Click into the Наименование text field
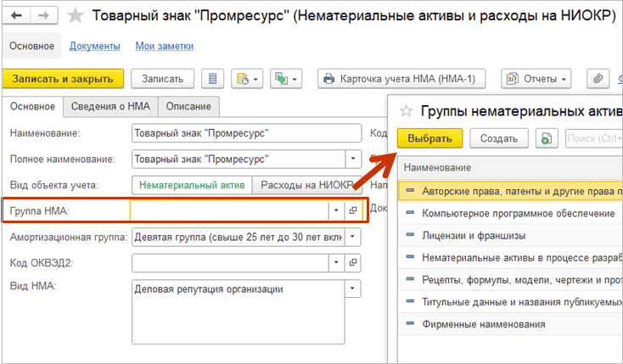Image resolution: width=623 pixels, height=364 pixels. point(246,133)
